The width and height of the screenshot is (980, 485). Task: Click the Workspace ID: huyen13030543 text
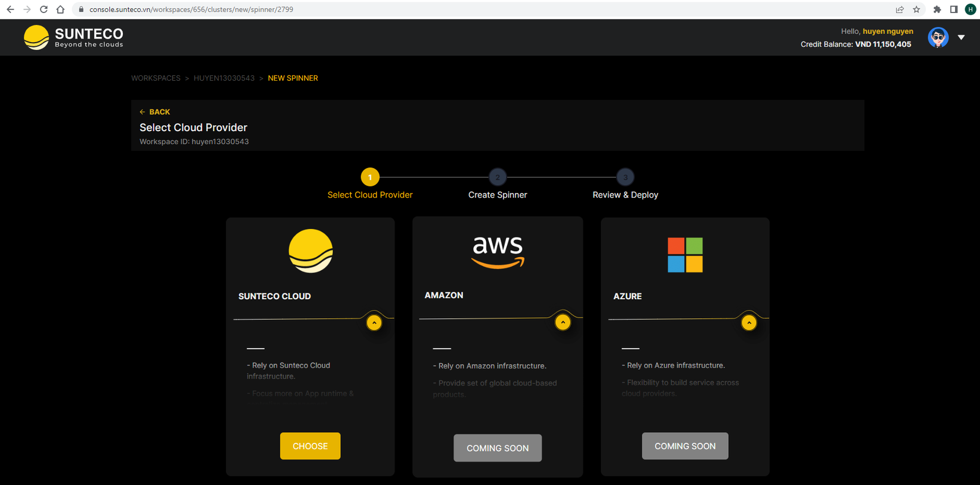194,141
